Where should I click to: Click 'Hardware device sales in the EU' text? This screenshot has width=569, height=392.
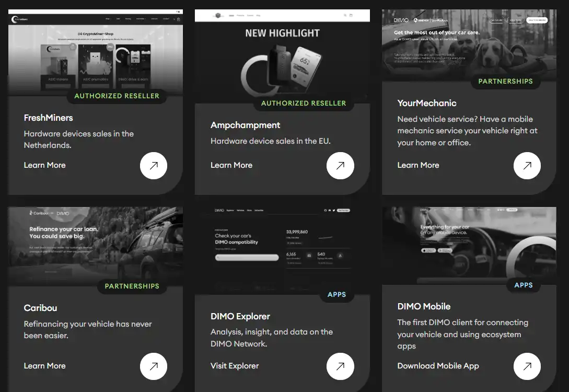click(271, 141)
